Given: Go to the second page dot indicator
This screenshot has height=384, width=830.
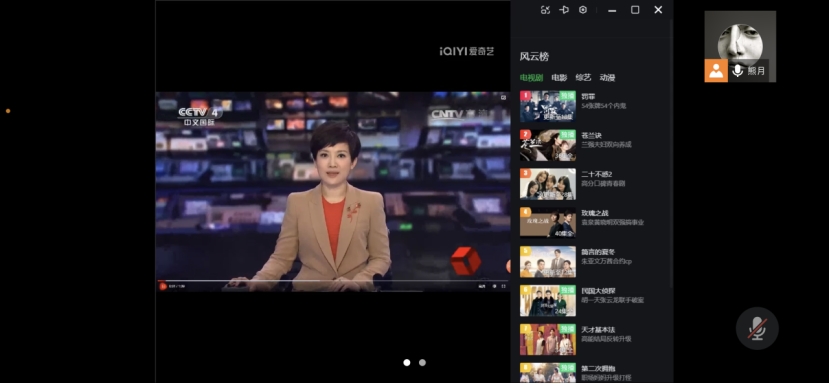Looking at the screenshot, I should (422, 363).
